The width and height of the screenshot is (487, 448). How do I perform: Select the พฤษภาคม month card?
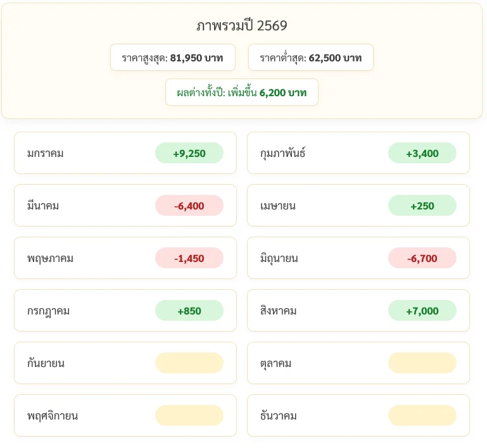coord(125,258)
